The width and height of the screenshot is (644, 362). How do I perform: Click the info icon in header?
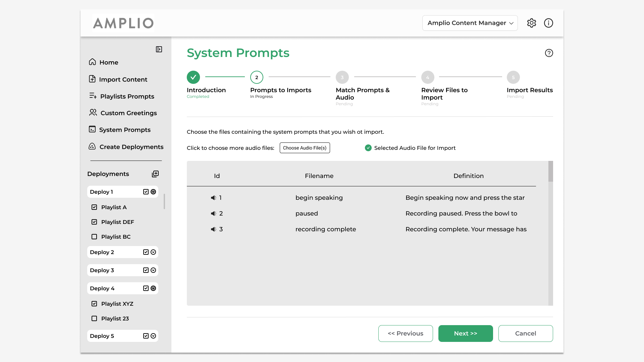pyautogui.click(x=548, y=23)
